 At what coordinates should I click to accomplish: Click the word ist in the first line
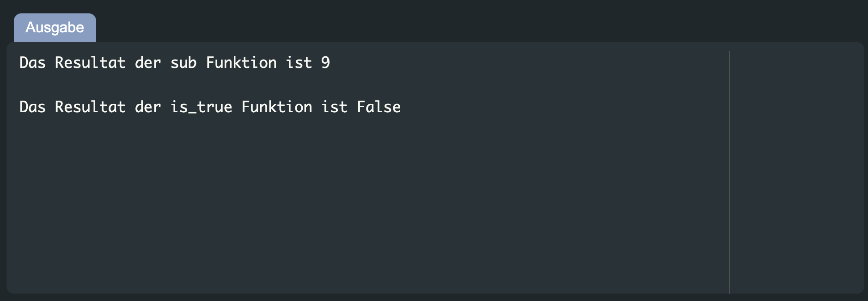point(298,62)
